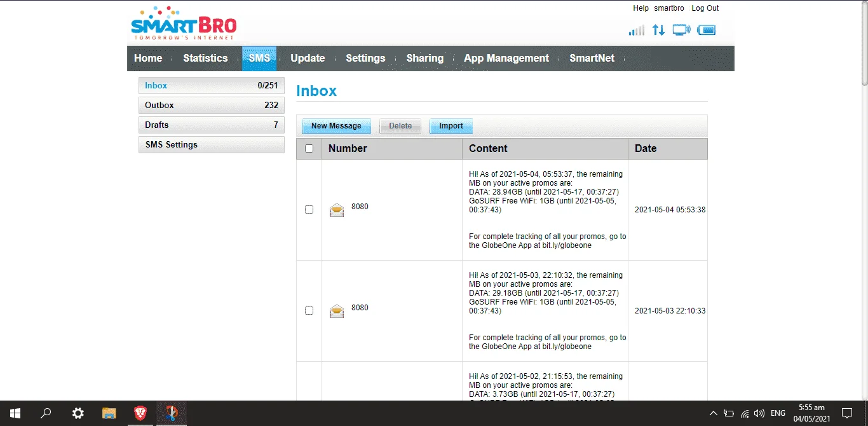Image resolution: width=868 pixels, height=426 pixels.
Task: Select all messages header checkbox
Action: pos(309,149)
